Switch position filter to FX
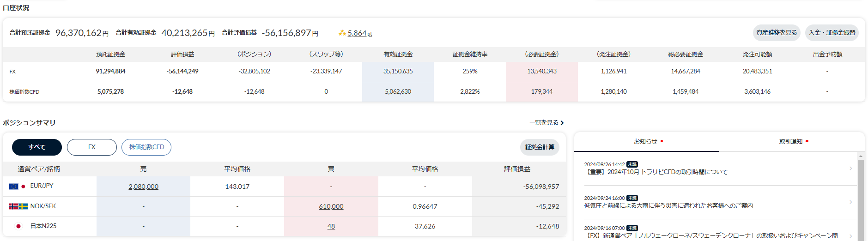Viewport: 868px width, 241px height. click(x=92, y=147)
